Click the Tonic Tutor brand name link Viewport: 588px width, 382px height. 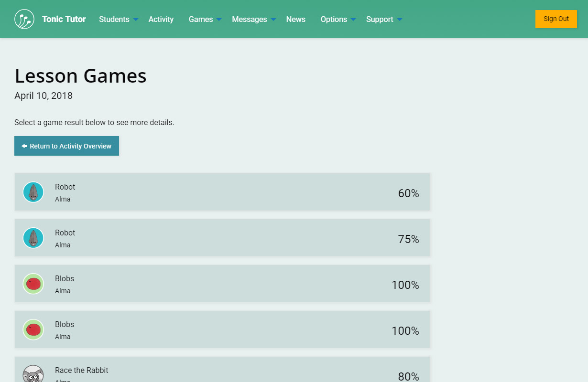64,19
